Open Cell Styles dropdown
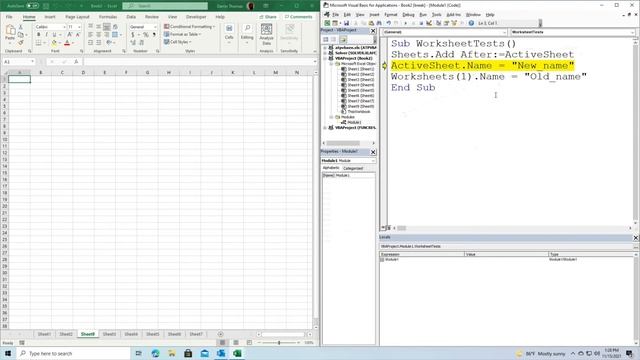 pyautogui.click(x=178, y=42)
